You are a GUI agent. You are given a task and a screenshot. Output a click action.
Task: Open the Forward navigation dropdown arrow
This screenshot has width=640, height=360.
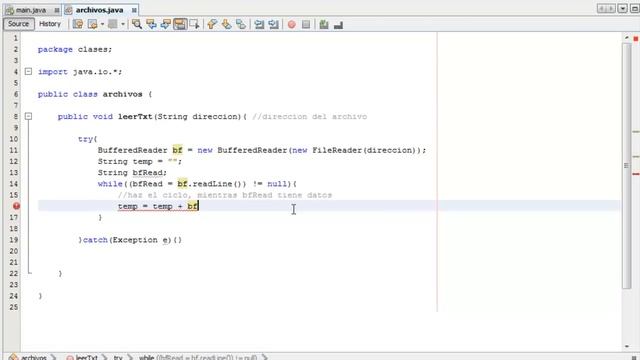coord(123,24)
